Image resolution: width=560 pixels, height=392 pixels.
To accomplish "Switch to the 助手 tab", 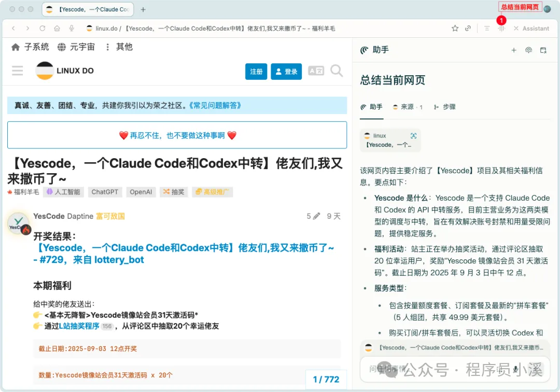I will click(371, 107).
